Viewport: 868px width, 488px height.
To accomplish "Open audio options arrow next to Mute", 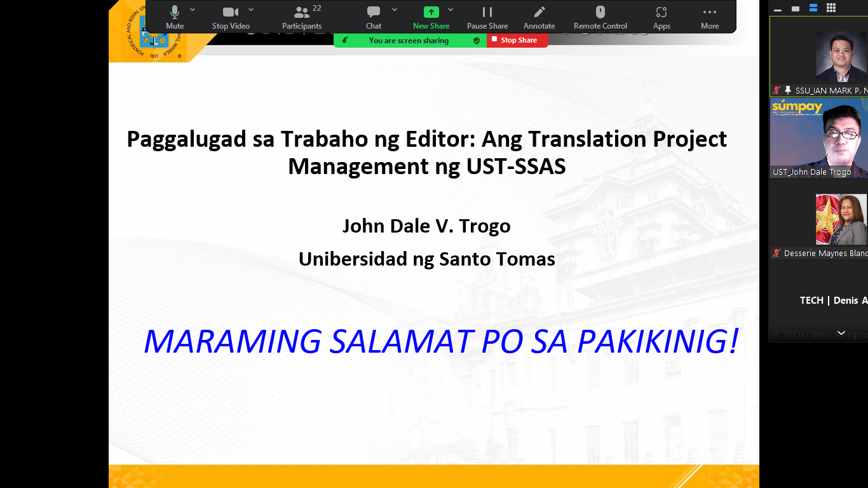I will 193,10.
